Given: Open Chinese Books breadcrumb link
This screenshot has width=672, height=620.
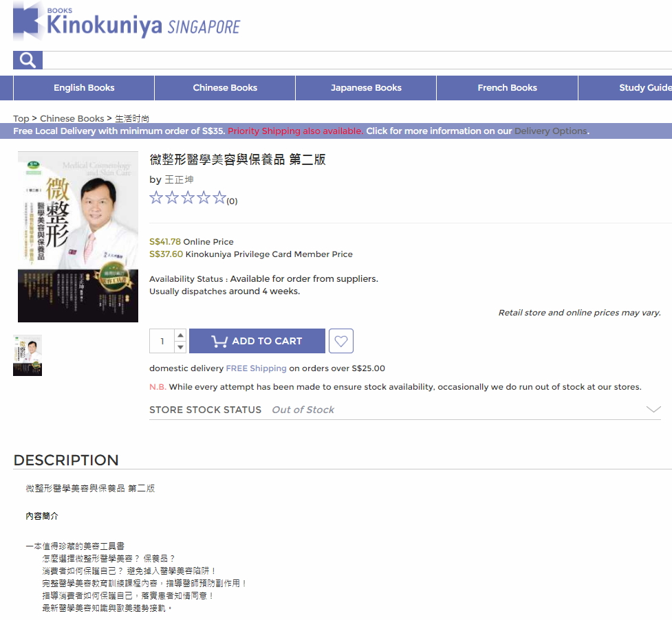Looking at the screenshot, I should tap(72, 119).
